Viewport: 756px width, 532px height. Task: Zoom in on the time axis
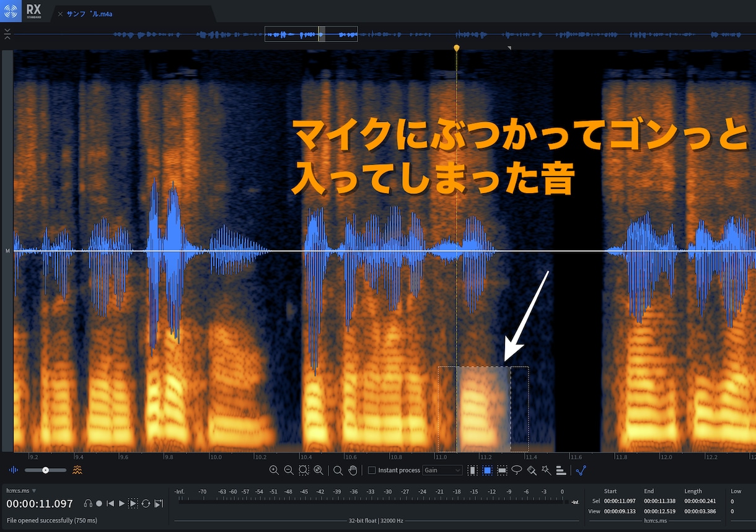coord(274,470)
